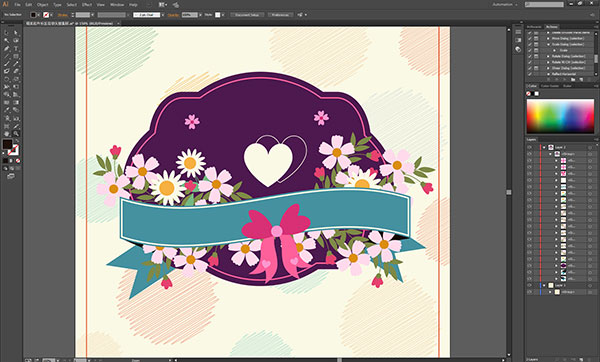Click the Actions panel scrollbar thumb
Screen dimensions: 600x362
click(596, 59)
